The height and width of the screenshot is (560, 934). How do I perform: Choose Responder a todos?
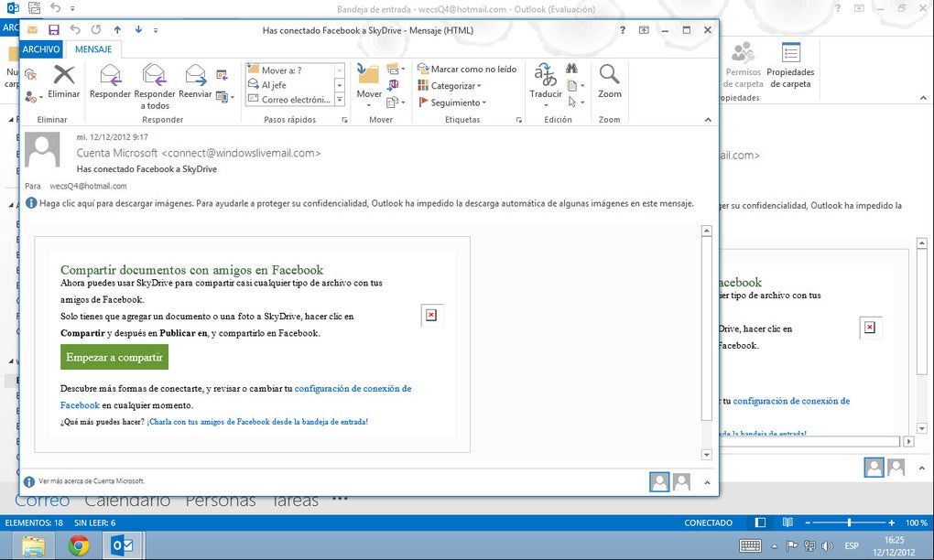(x=154, y=87)
